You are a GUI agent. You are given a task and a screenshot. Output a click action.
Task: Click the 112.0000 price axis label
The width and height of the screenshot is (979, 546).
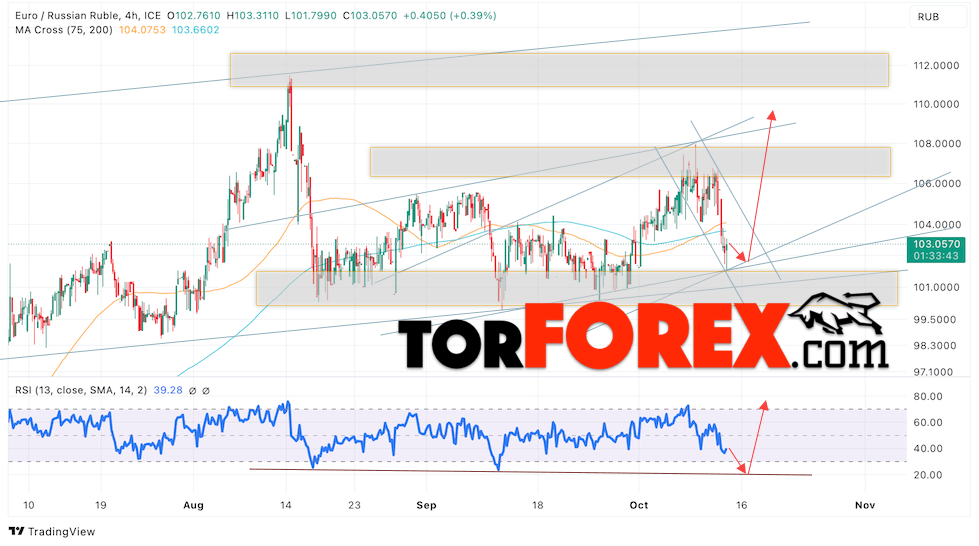tap(936, 66)
